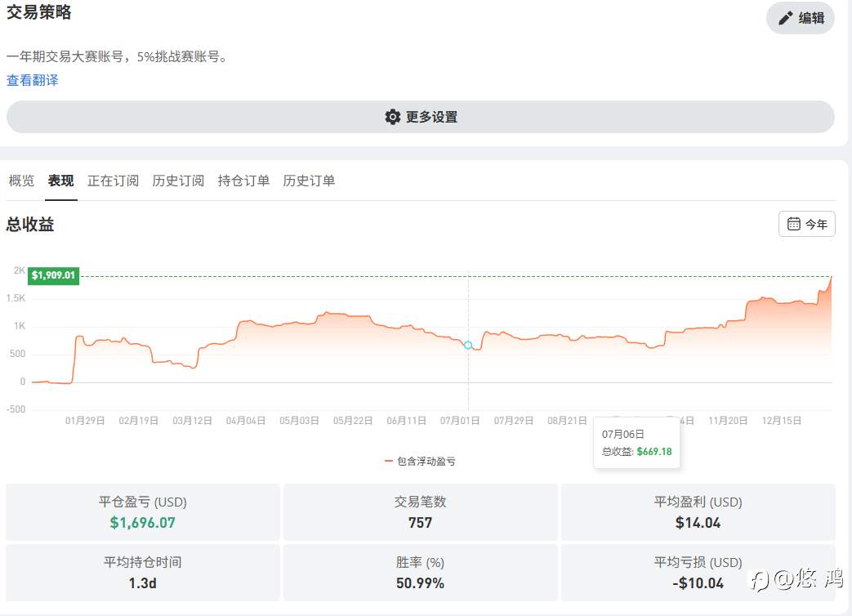Click the $1,909.01 green value label
Image resolution: width=852 pixels, height=616 pixels.
[53, 275]
